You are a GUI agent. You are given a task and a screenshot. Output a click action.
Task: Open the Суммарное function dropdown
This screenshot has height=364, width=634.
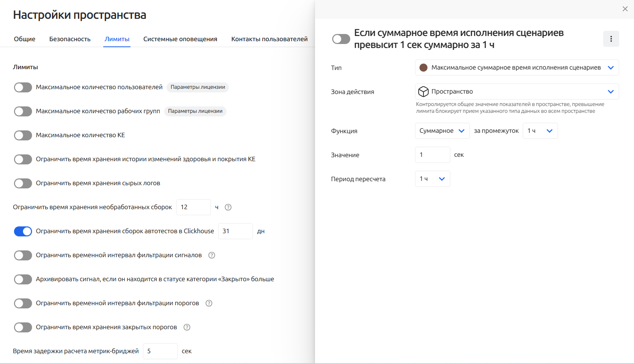(x=442, y=131)
